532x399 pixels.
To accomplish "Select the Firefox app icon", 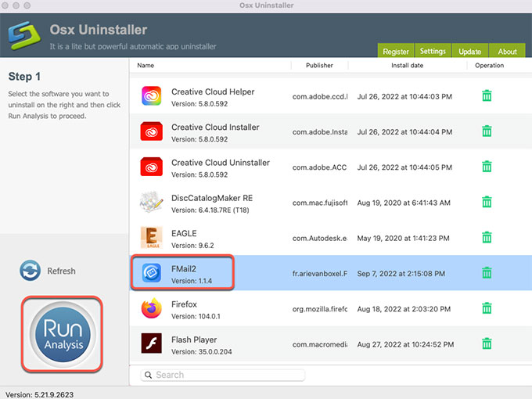I will click(x=151, y=308).
